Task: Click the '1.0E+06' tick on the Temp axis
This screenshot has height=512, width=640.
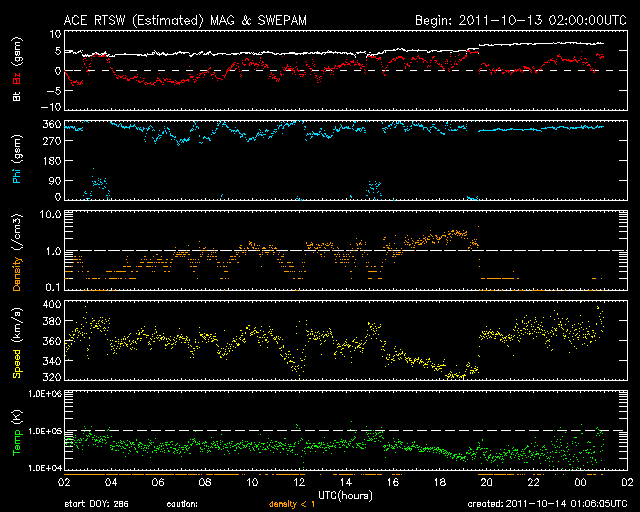Action: click(x=45, y=394)
